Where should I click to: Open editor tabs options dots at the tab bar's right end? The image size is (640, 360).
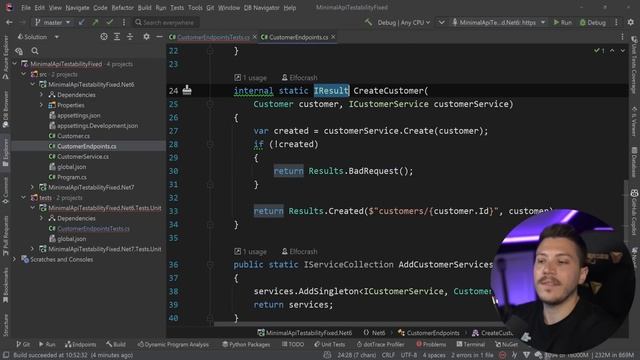(622, 37)
